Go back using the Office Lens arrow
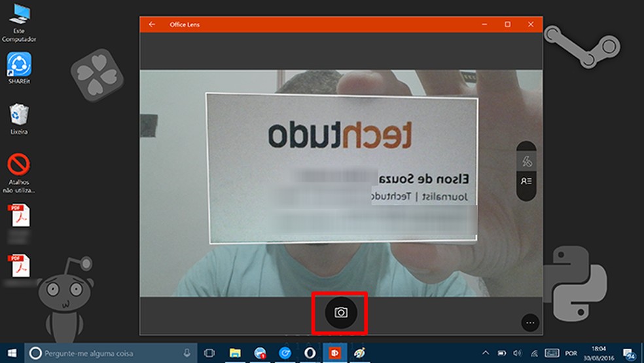The height and width of the screenshot is (363, 644). tap(152, 24)
